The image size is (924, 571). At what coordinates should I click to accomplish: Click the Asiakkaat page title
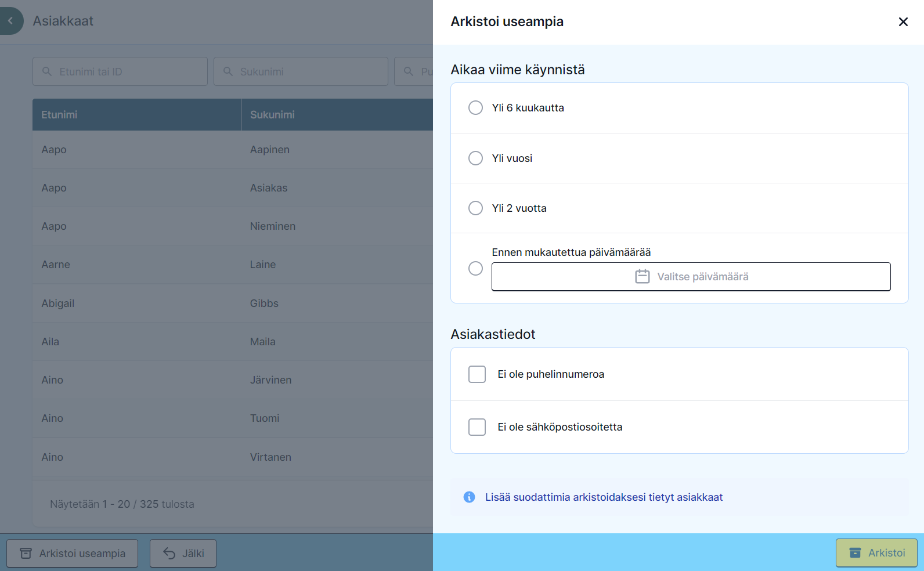[63, 21]
